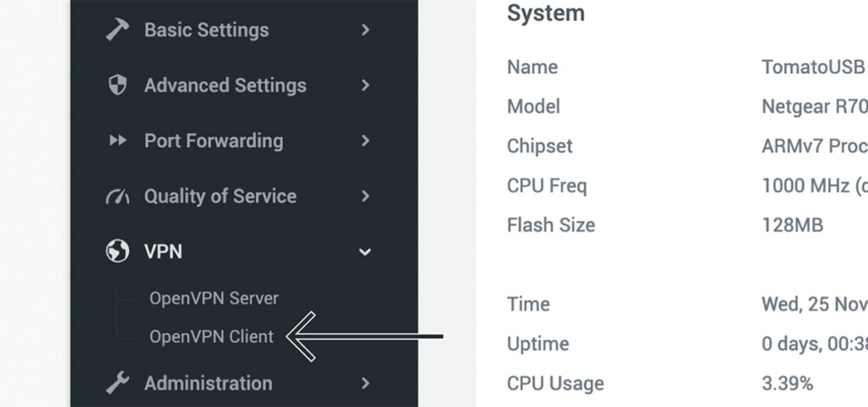This screenshot has width=868, height=407.
Task: Select the Port Forwarding menu label
Action: point(214,141)
